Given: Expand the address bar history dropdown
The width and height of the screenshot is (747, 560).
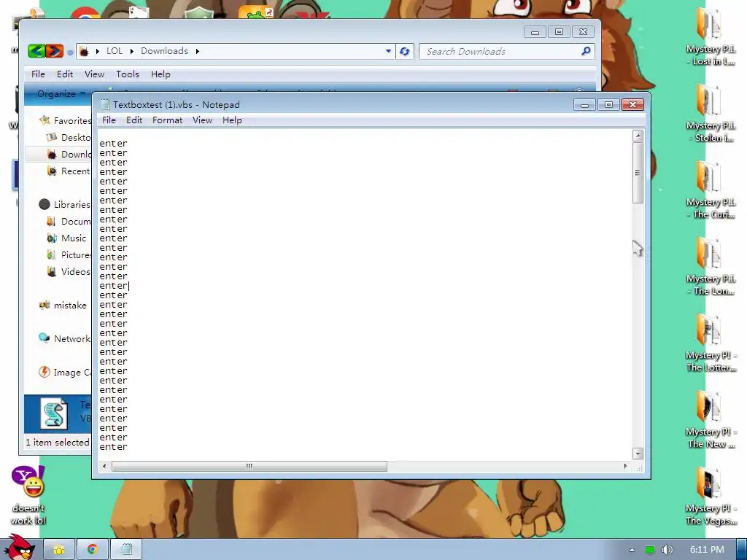Looking at the screenshot, I should click(388, 51).
